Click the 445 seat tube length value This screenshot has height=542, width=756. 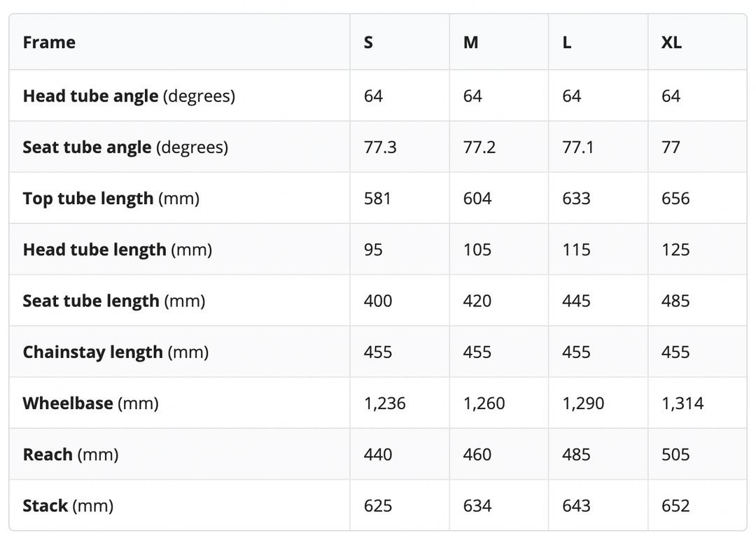[x=576, y=301]
